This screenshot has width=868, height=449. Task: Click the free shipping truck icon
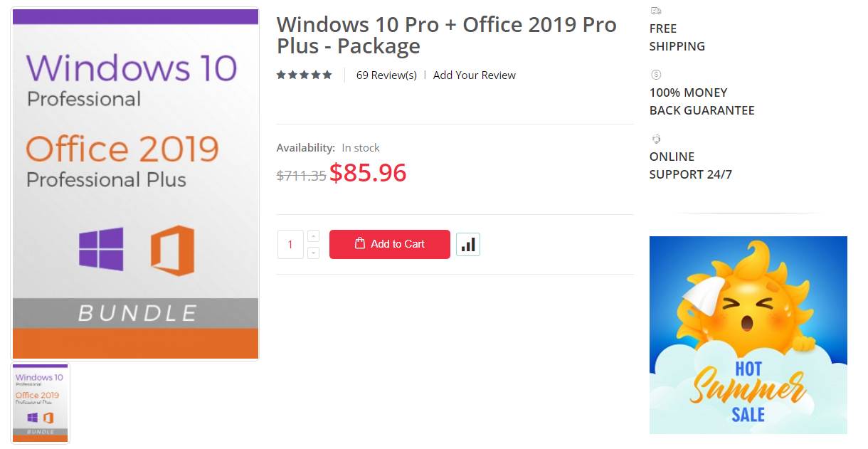tap(656, 11)
